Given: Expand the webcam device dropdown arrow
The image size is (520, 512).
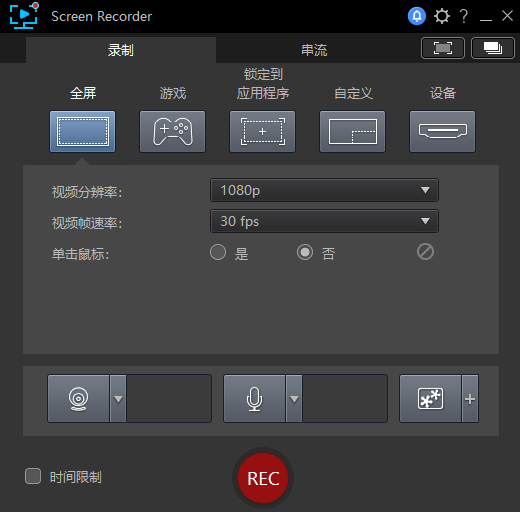Looking at the screenshot, I should pos(118,399).
